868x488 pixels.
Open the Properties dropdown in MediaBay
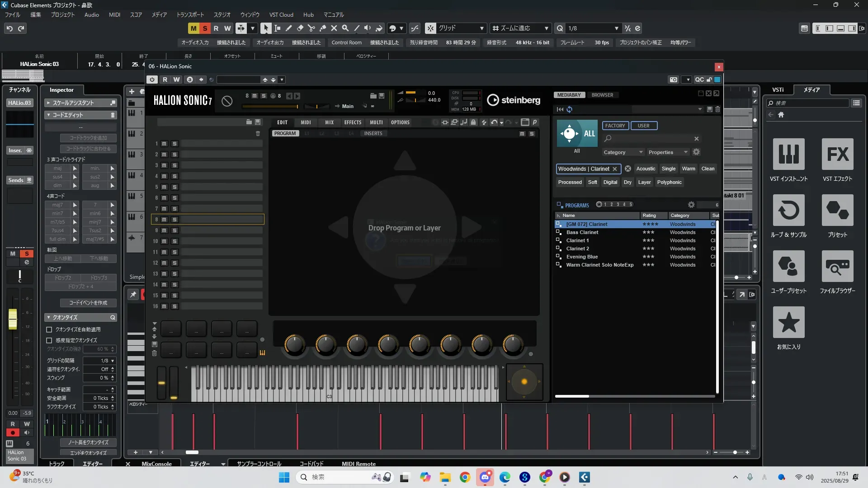[667, 152]
